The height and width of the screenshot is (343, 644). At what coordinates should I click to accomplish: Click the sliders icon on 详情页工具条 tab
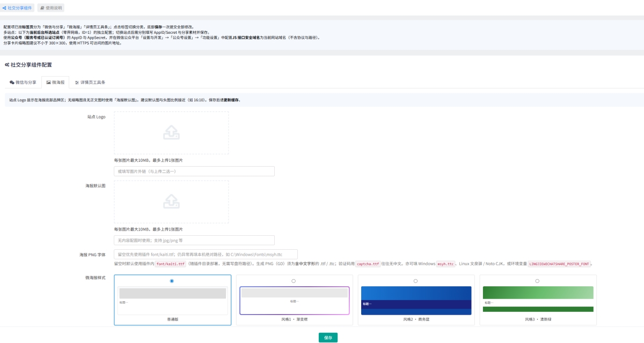click(77, 83)
